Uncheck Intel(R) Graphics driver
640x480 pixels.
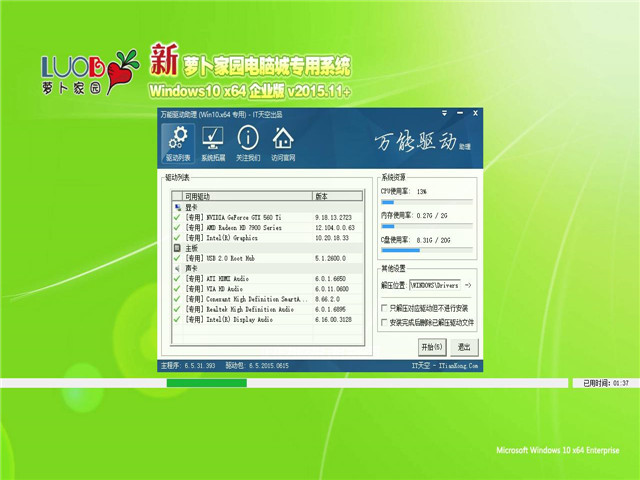pyautogui.click(x=177, y=238)
